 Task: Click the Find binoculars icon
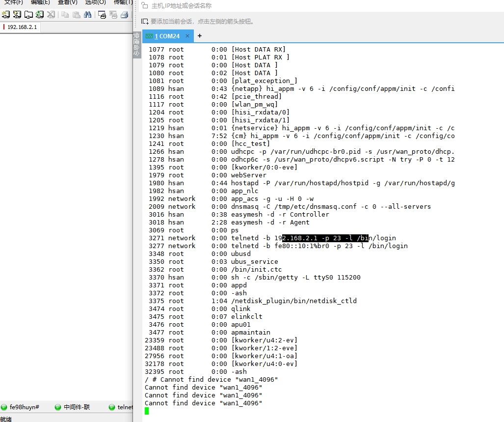pyautogui.click(x=87, y=15)
